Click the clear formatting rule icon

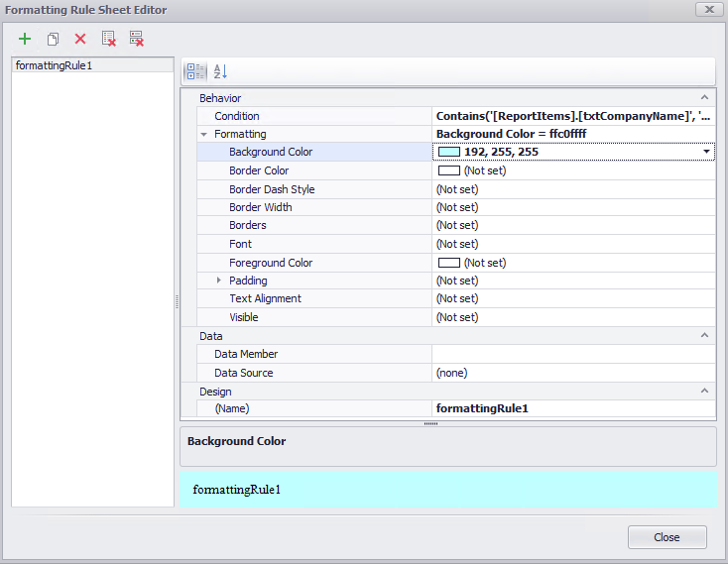tap(109, 39)
